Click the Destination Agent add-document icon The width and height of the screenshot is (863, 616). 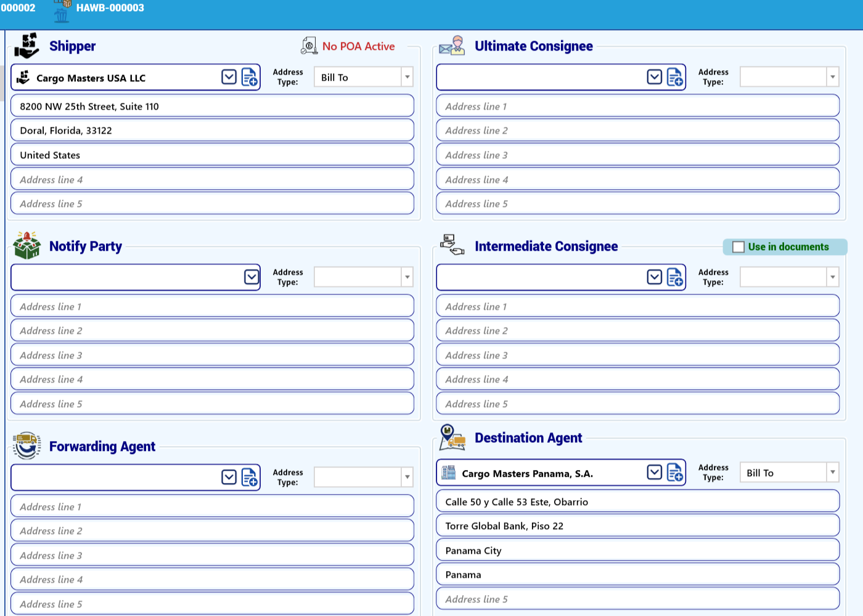[x=675, y=472]
